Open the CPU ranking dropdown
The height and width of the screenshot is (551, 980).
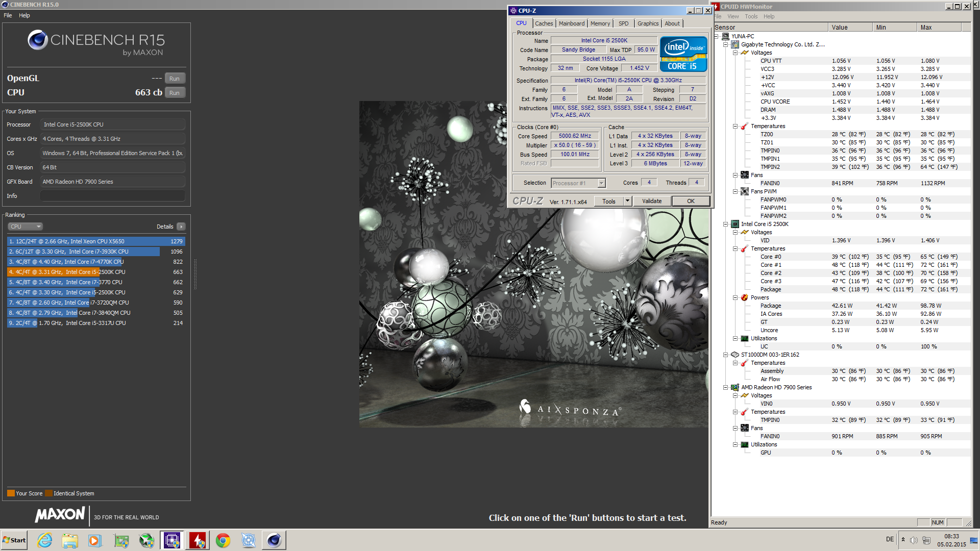(x=25, y=227)
